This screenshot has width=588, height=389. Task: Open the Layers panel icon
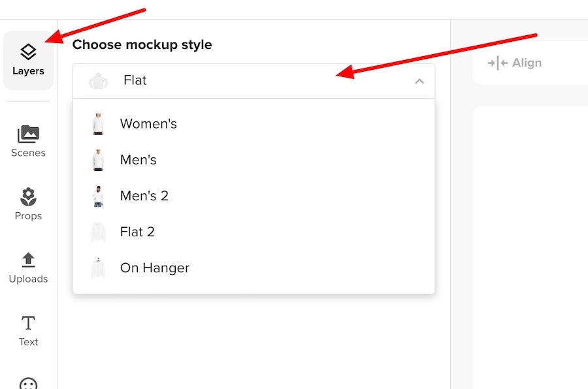tap(28, 52)
